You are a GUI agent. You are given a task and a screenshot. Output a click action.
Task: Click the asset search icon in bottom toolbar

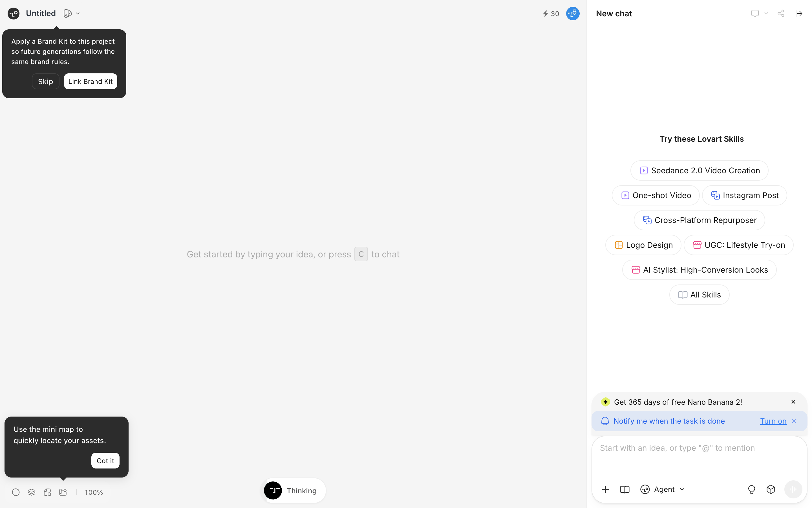[47, 492]
